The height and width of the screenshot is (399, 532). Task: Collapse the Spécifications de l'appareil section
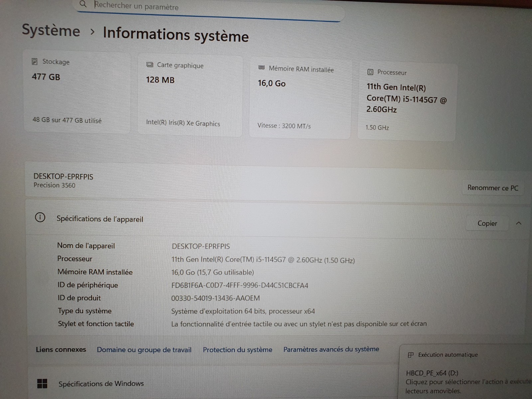pos(518,223)
